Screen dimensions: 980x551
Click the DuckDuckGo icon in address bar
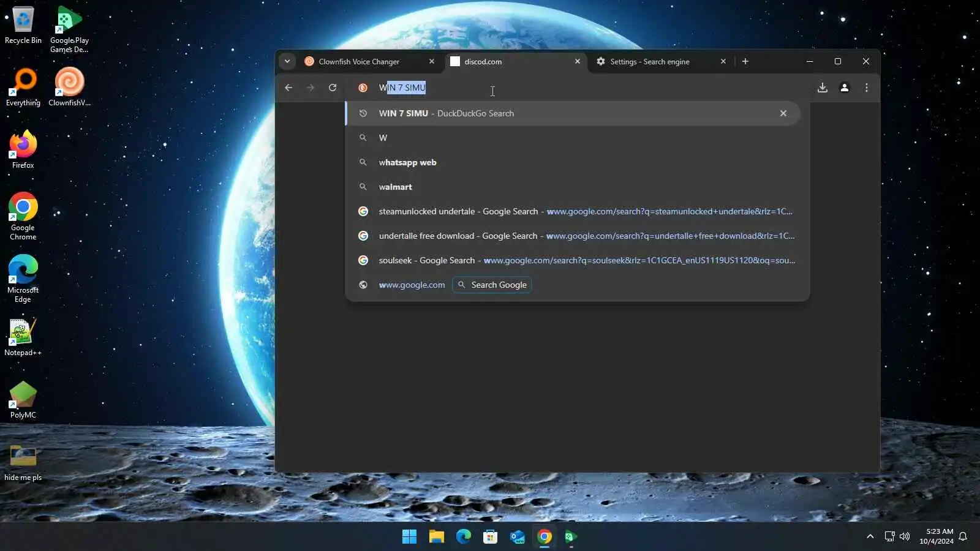click(363, 88)
